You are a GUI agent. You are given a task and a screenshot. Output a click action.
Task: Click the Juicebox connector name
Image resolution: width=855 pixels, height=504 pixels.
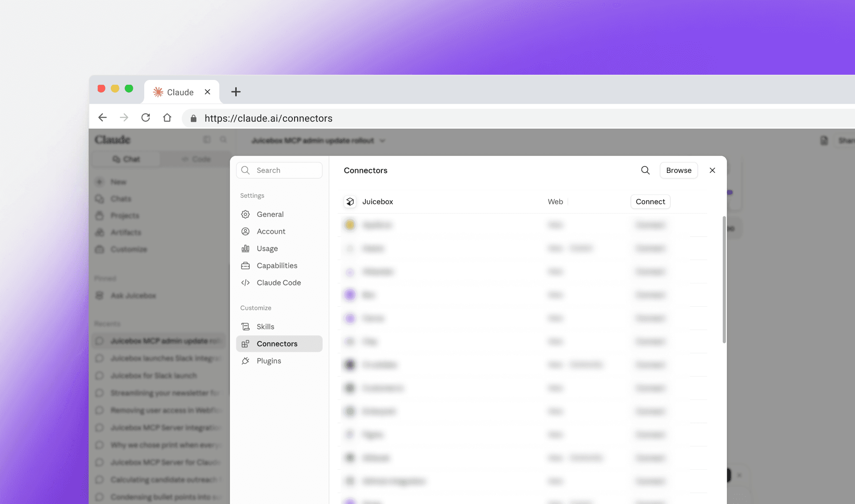pos(378,202)
